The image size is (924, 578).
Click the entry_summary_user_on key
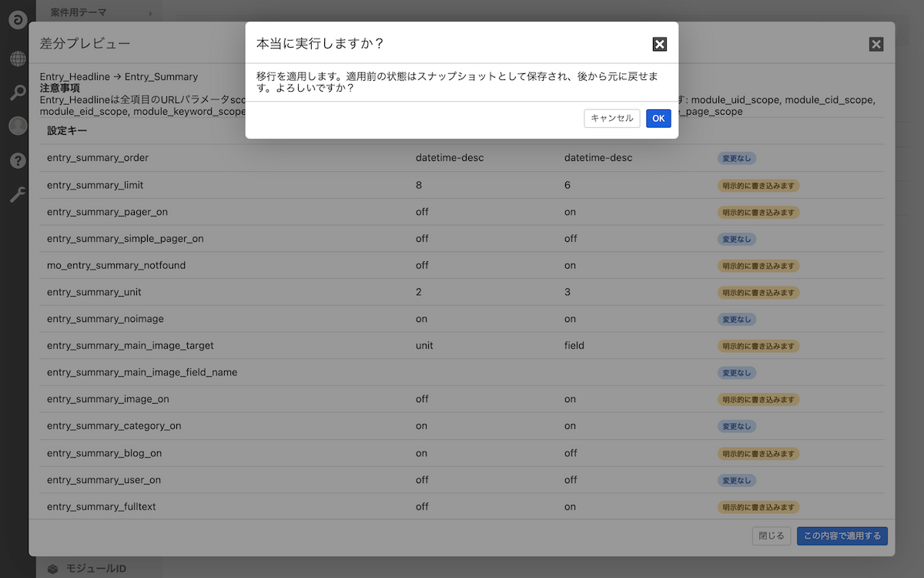104,480
